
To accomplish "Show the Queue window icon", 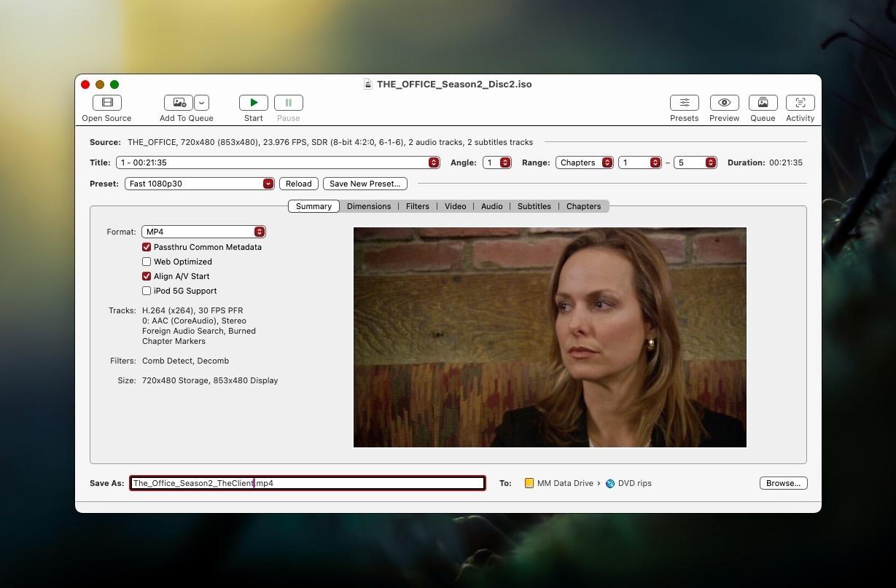I will click(x=763, y=103).
